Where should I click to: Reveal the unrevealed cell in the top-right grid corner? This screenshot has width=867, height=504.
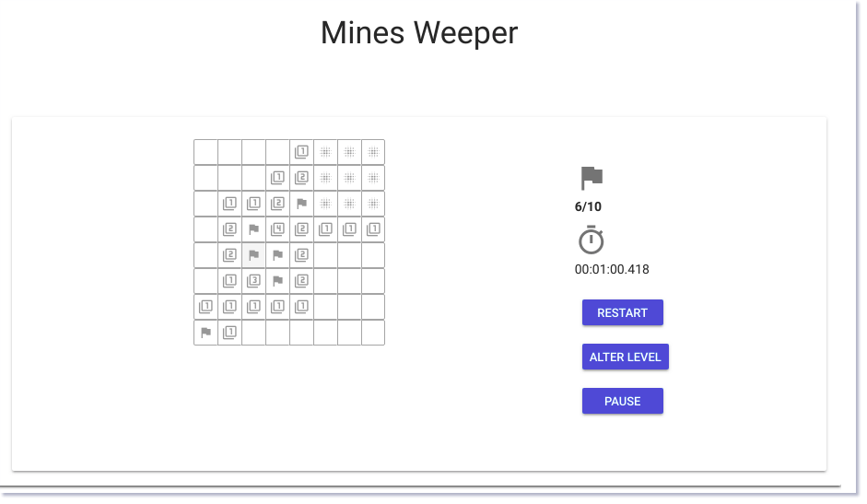[373, 152]
